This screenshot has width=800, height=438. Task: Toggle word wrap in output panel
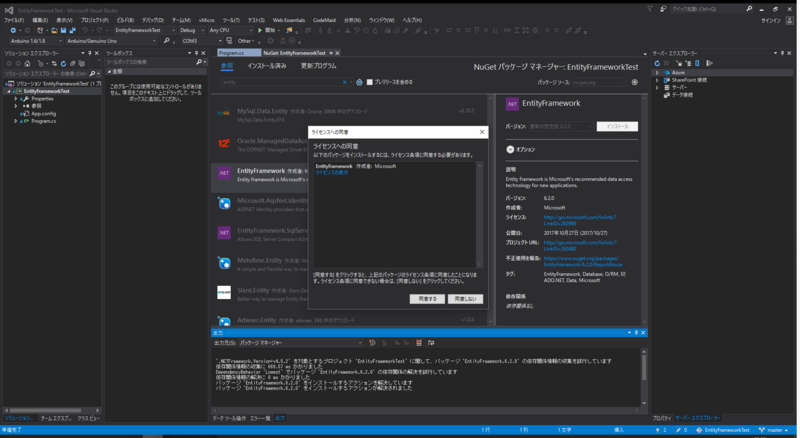tap(431, 343)
